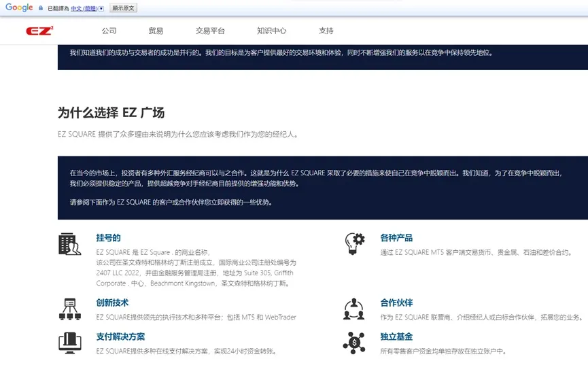Click the text mentioning 2407 LLC 2022
Viewport: 588px width, 378px height.
pos(194,273)
